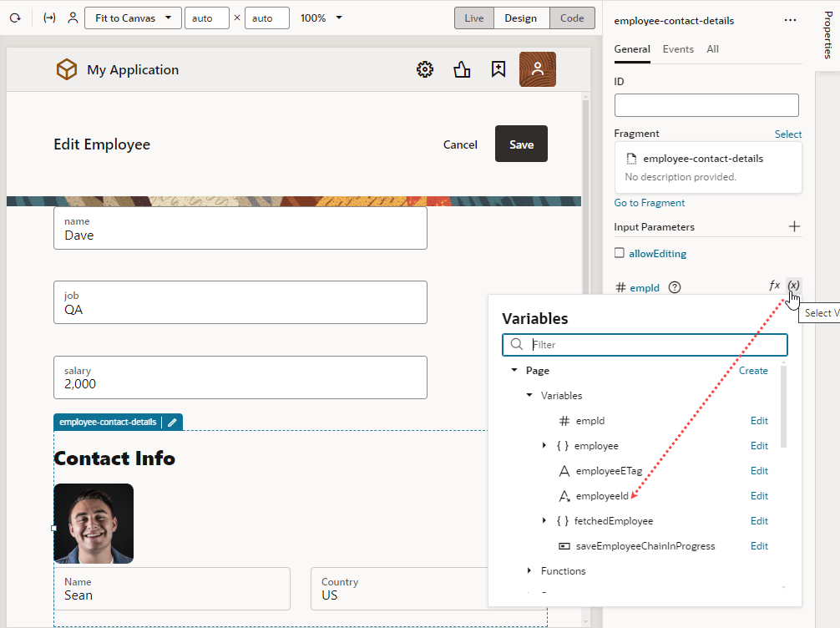This screenshot has width=840, height=628.
Task: Switch to Code view
Action: coord(572,17)
